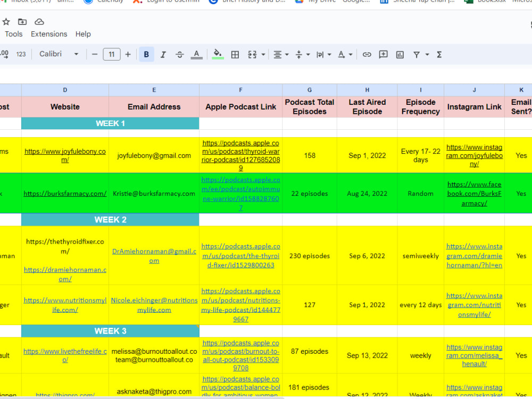The image size is (532, 399).
Task: Select the Every 17- 22 days cell
Action: pos(421,155)
